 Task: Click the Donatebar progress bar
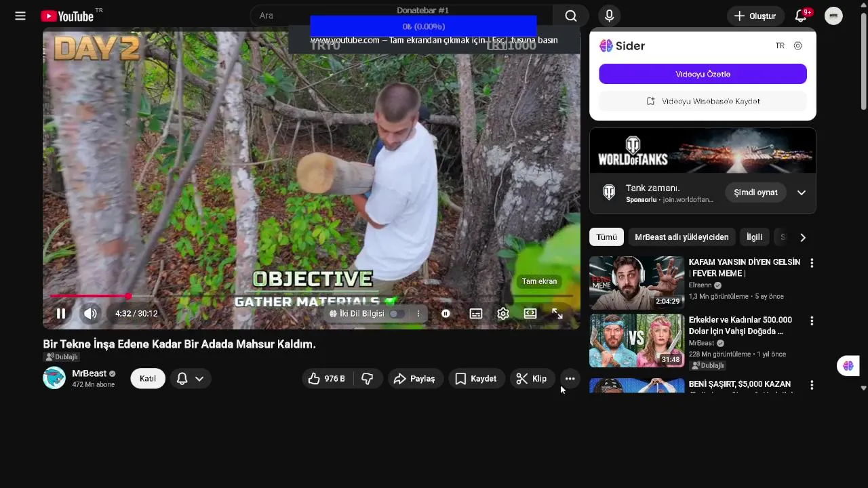423,26
